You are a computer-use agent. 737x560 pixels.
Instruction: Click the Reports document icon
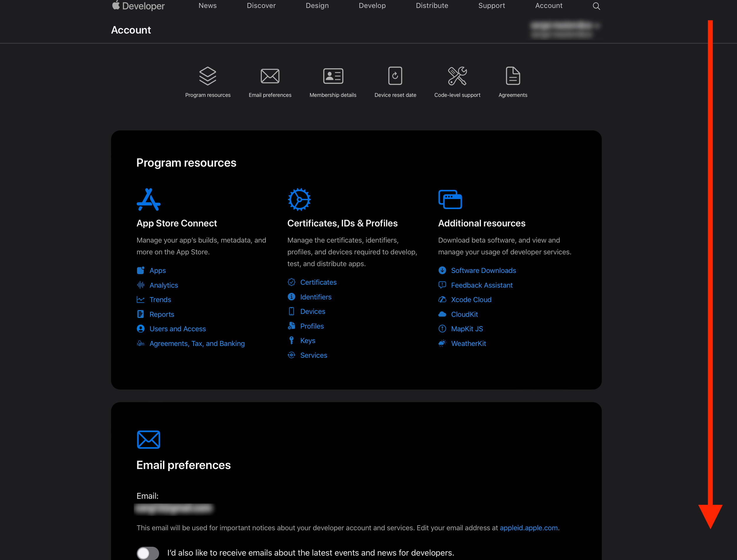coord(141,314)
